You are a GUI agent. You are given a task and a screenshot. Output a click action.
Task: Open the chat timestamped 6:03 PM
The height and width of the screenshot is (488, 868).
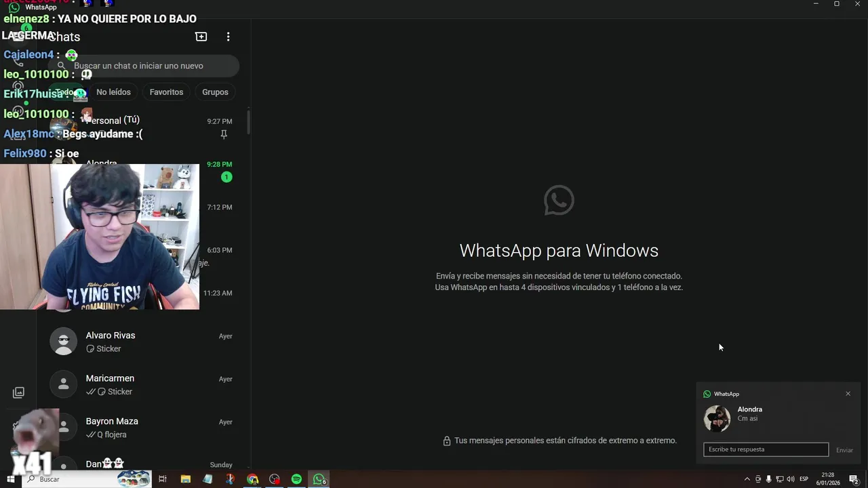click(220, 256)
